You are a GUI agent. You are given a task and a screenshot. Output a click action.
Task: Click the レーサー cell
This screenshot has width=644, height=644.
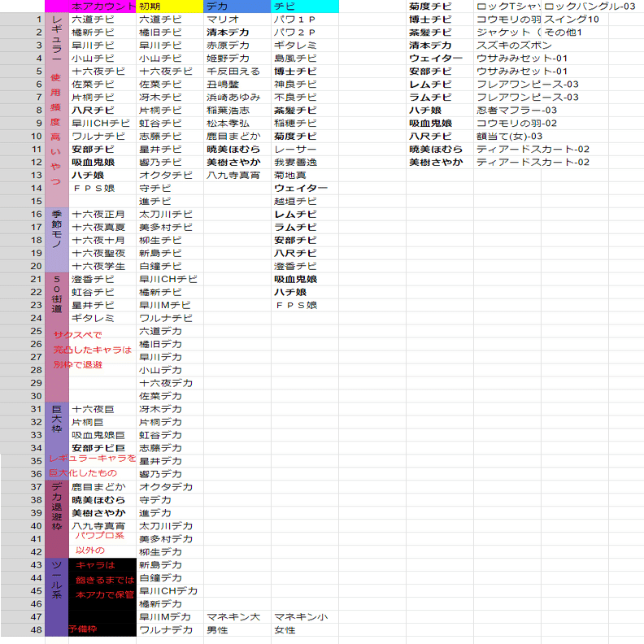click(305, 150)
